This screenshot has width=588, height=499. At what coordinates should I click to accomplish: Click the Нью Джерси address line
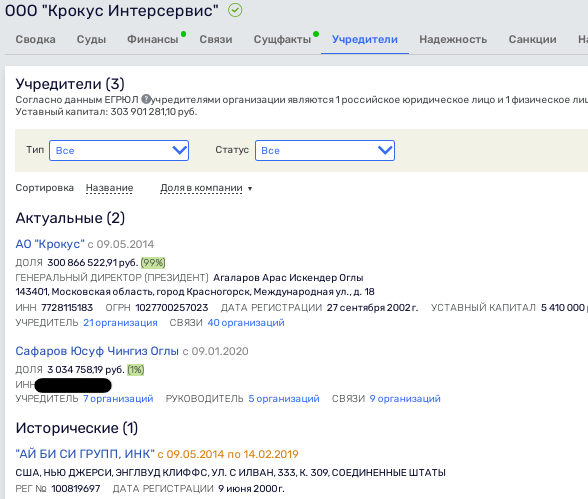[231, 472]
